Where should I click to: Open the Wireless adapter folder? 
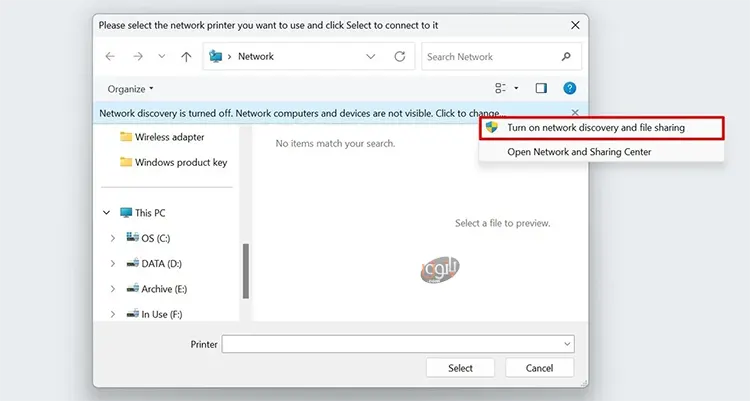(162, 137)
